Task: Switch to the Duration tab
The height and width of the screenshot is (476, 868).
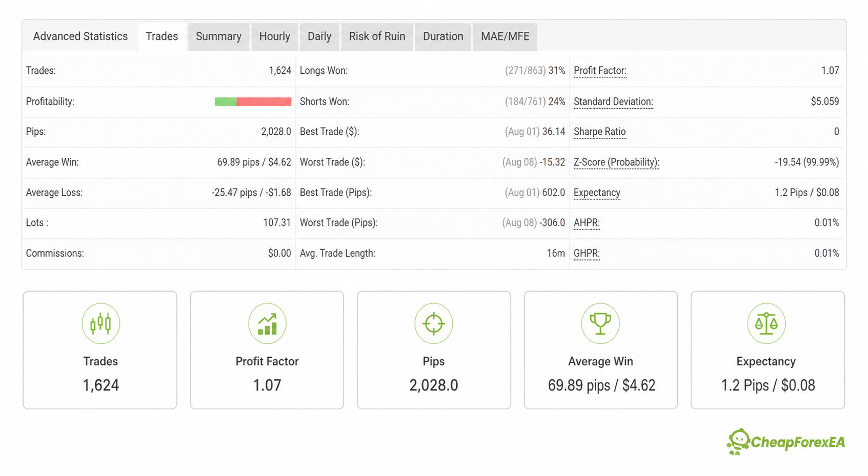Action: 443,36
